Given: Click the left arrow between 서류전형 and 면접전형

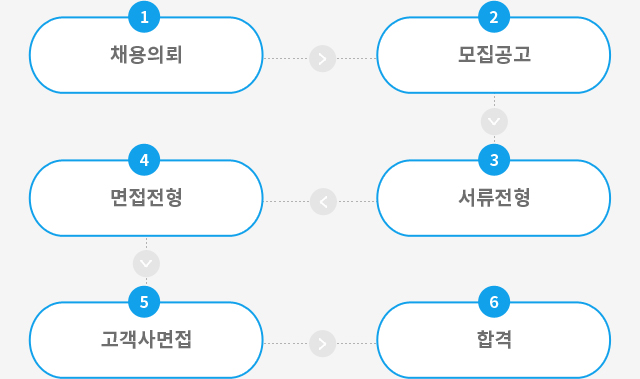Looking at the screenshot, I should 323,202.
